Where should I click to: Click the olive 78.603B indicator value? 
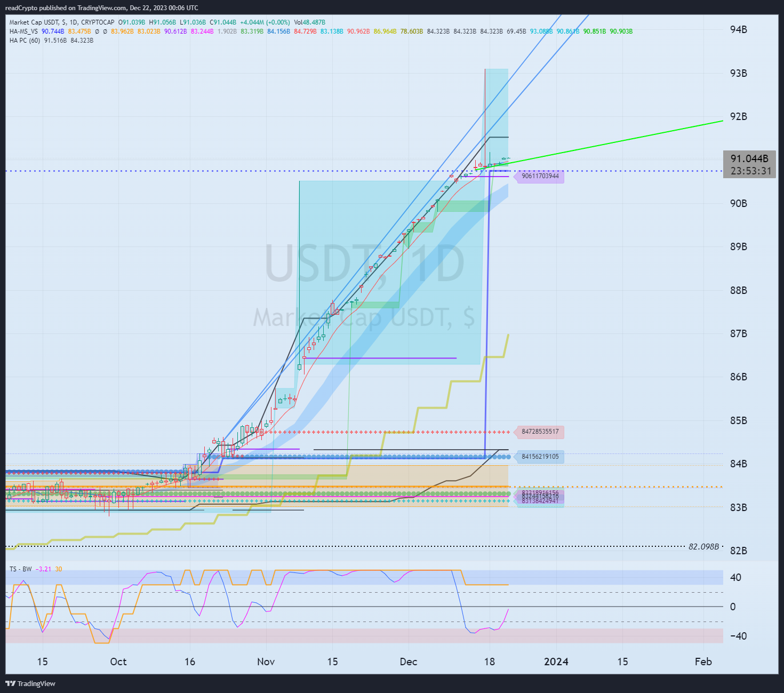[x=412, y=31]
